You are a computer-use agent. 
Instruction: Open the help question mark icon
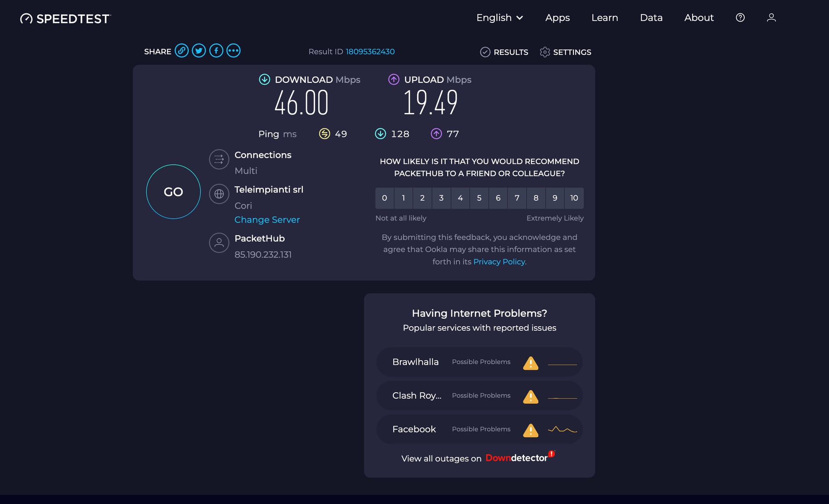click(x=740, y=18)
